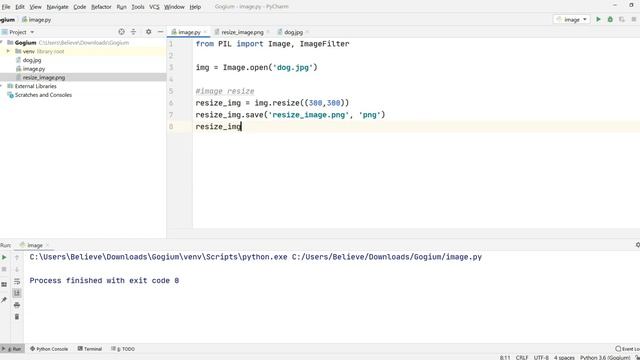
Task: Expand External Libraries node
Action: [2, 86]
